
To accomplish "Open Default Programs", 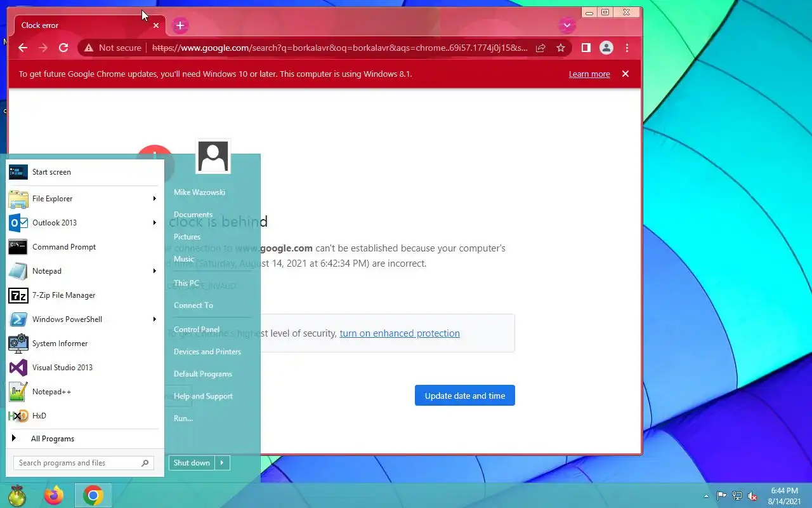I will (203, 374).
